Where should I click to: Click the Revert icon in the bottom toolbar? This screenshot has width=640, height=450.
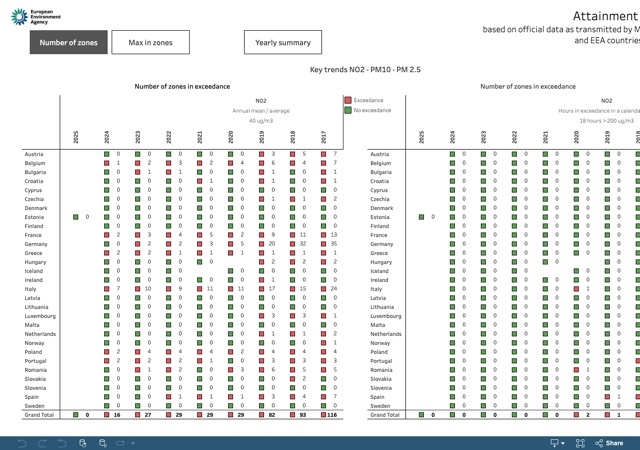pos(62,443)
